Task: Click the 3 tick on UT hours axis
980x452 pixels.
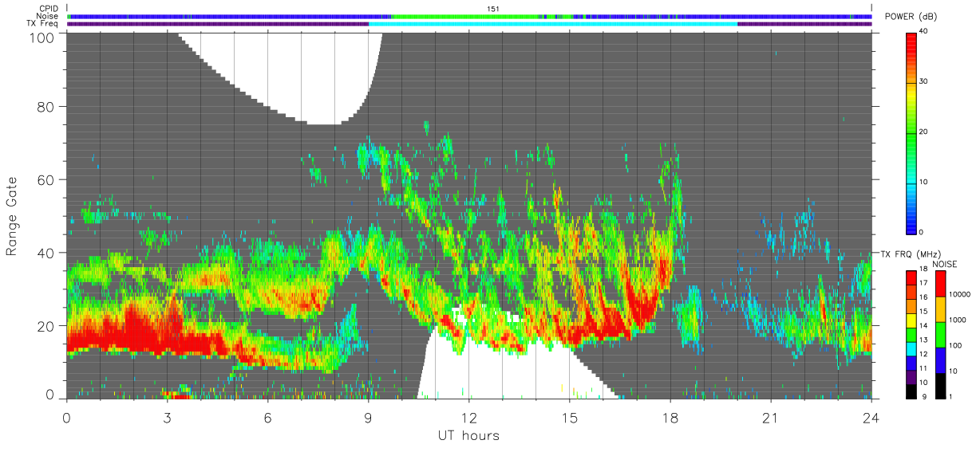Action: click(168, 417)
